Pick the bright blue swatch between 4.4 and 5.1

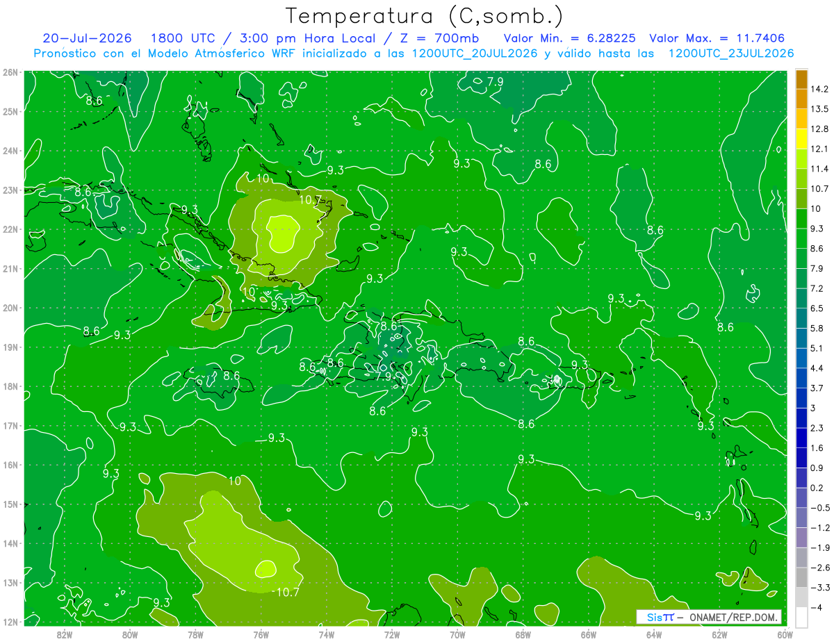(x=801, y=358)
